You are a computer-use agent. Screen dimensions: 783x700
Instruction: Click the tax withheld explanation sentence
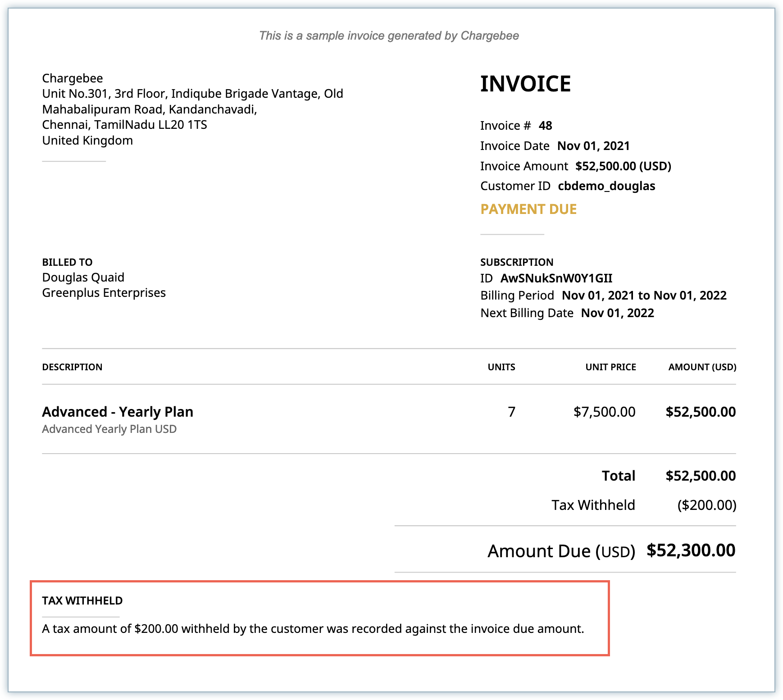point(313,629)
